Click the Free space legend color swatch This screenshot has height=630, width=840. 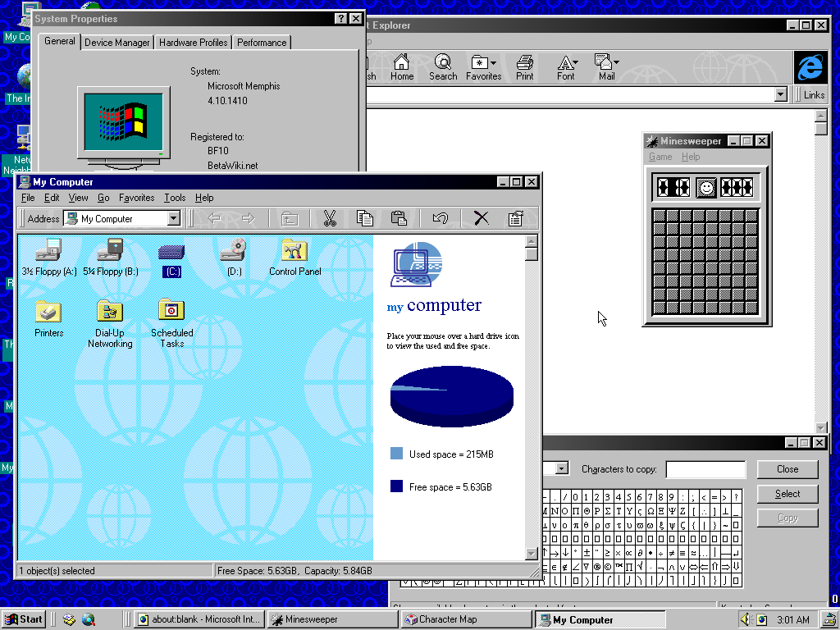[396, 486]
